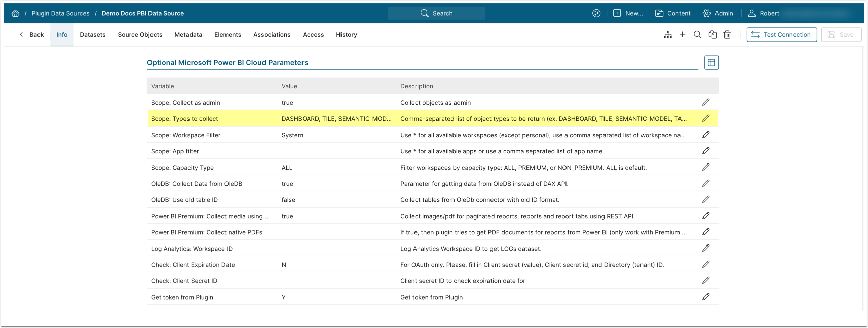Viewport: 868px width, 328px height.
Task: Open the New... menu in header
Action: 628,13
